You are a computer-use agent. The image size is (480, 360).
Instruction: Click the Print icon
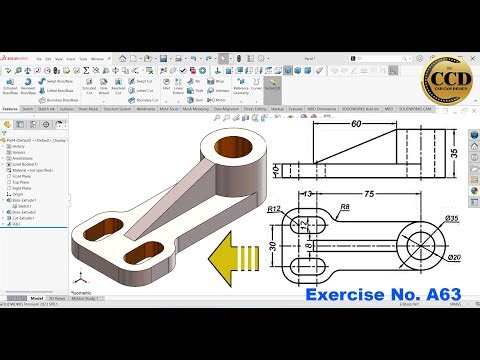click(x=179, y=59)
